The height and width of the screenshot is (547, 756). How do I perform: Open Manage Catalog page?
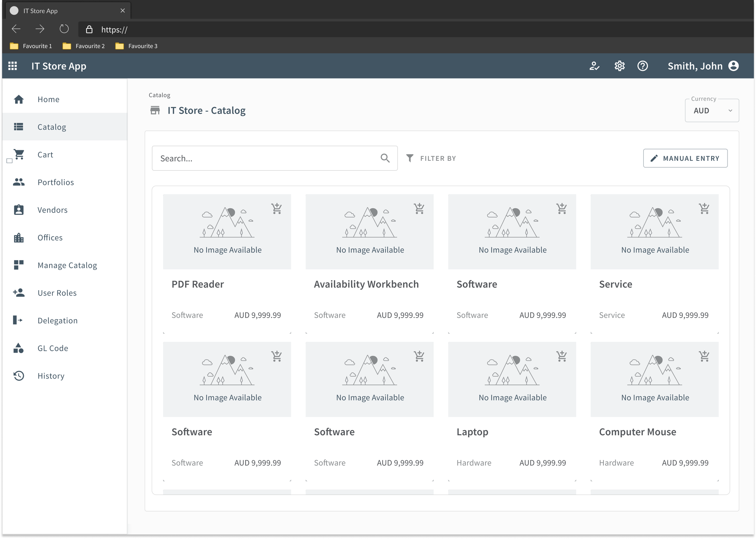(x=67, y=265)
